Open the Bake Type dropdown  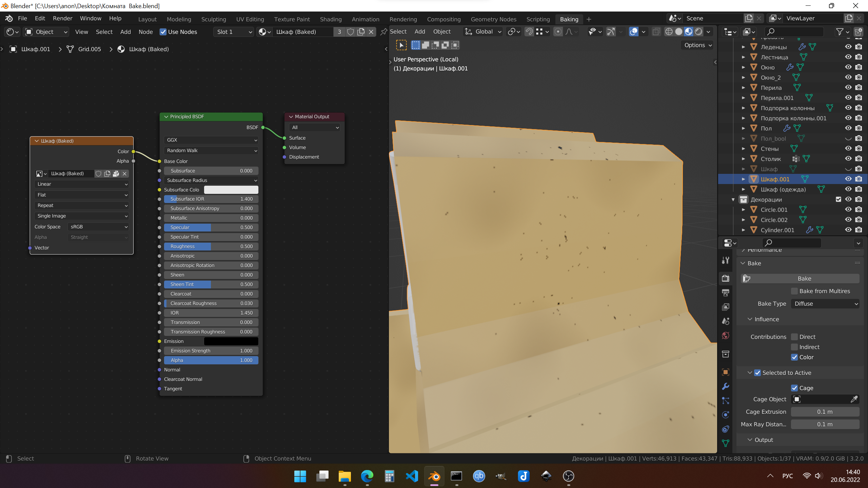coord(825,304)
